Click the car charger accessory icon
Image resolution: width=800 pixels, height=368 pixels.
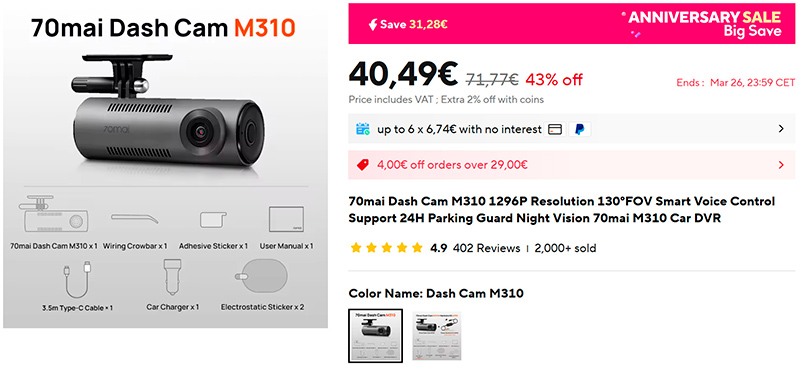click(x=172, y=278)
